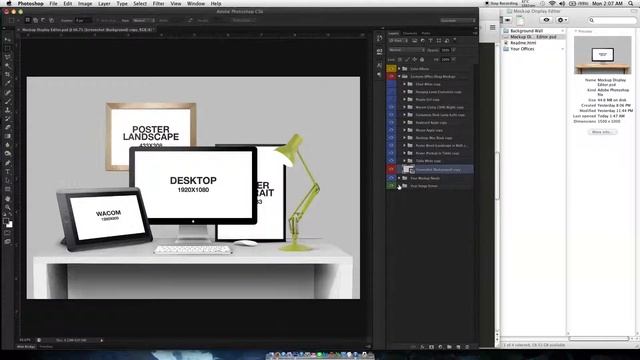Expand the Chair White layer group
This screenshot has width=640, height=360.
pyautogui.click(x=404, y=84)
